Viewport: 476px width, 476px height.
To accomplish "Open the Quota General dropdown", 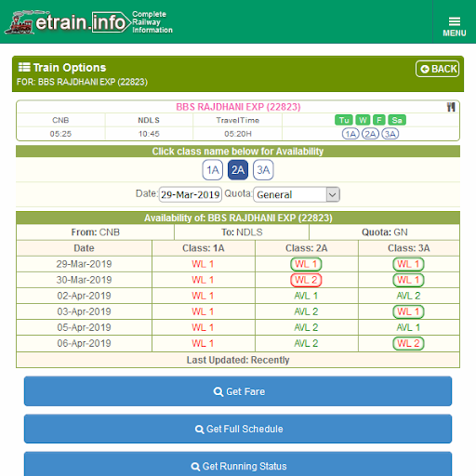I will point(297,194).
